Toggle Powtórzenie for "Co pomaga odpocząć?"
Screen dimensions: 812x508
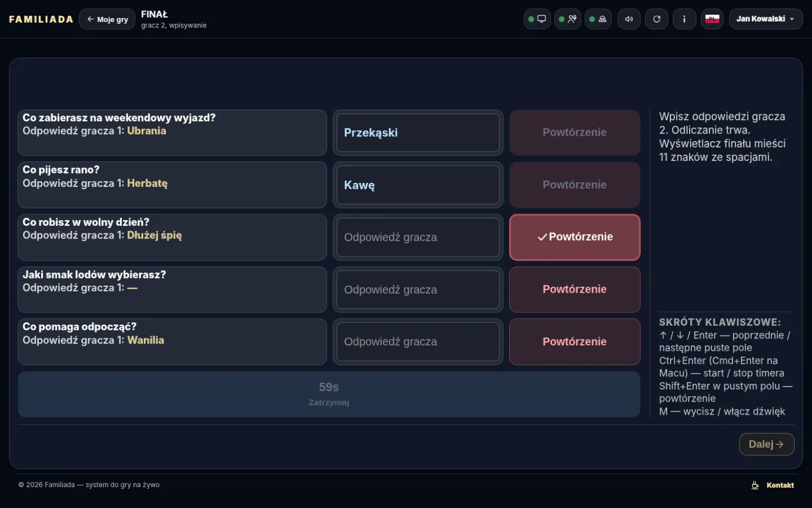click(575, 341)
